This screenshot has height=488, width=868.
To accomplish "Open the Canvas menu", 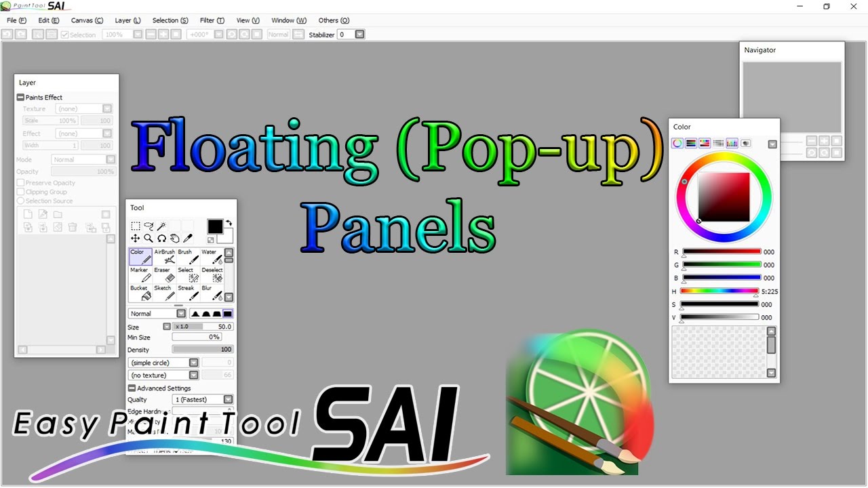I will tap(87, 20).
